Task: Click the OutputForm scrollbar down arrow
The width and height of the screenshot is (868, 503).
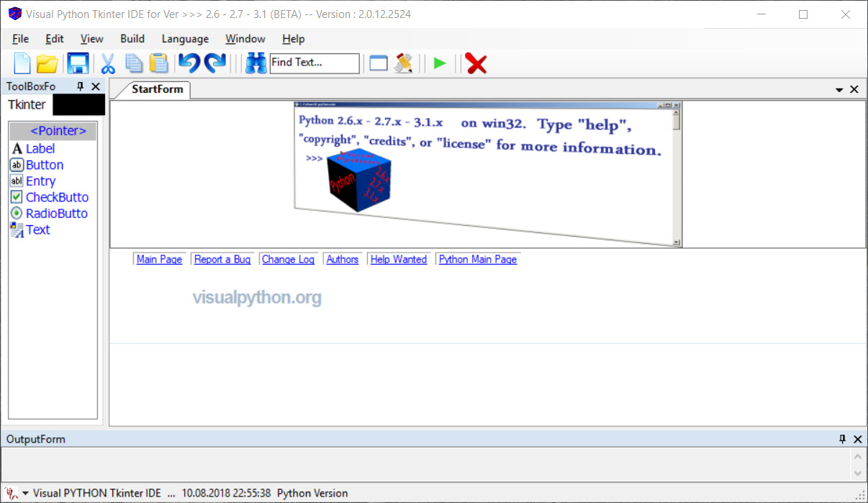Action: pos(857,473)
